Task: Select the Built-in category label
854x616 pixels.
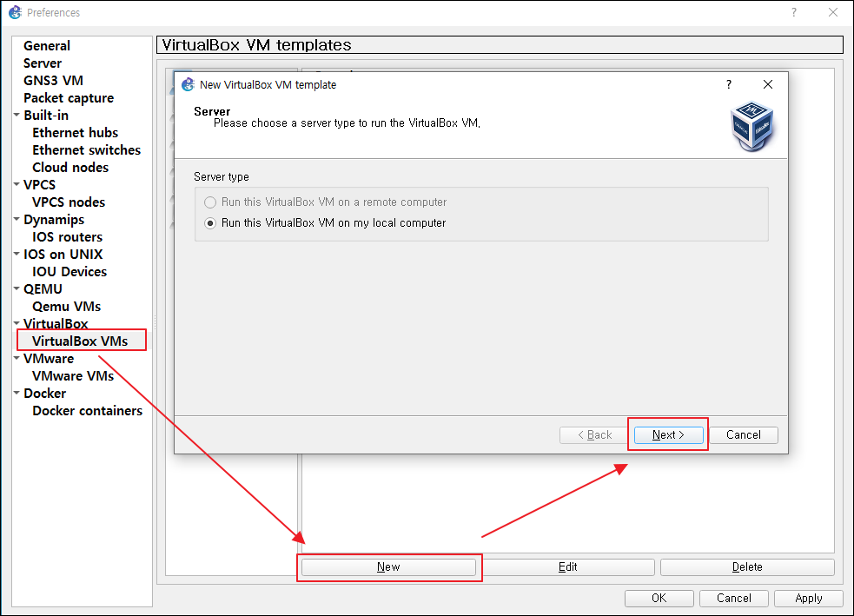Action: [x=46, y=116]
